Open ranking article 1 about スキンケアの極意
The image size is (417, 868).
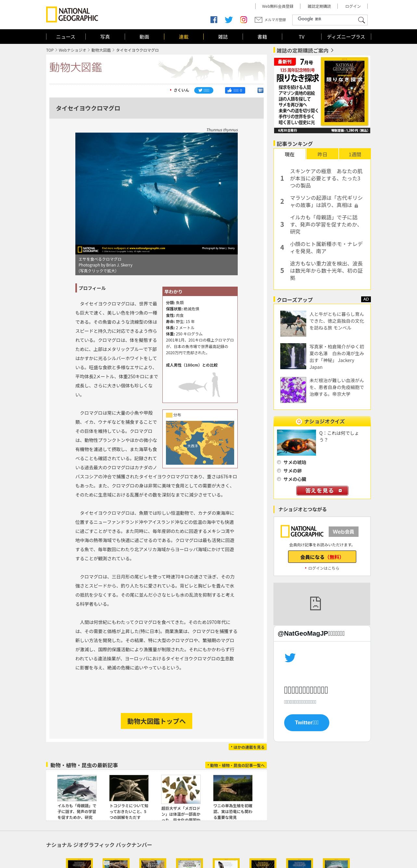tap(326, 178)
